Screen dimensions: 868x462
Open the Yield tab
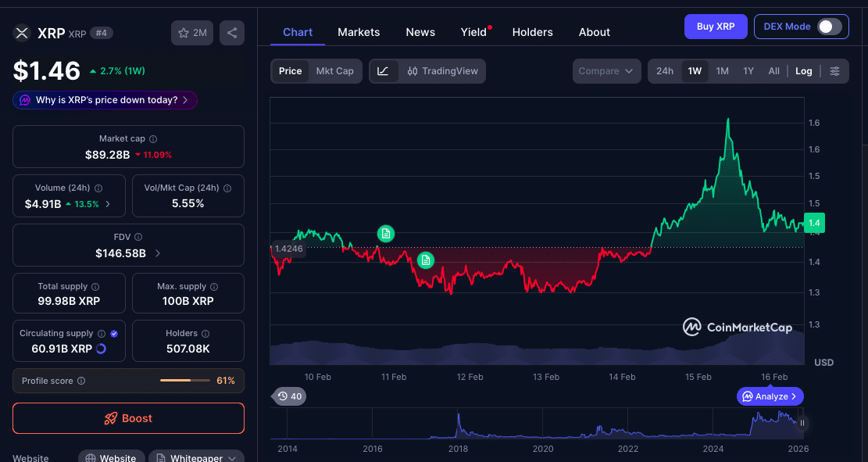(x=474, y=32)
